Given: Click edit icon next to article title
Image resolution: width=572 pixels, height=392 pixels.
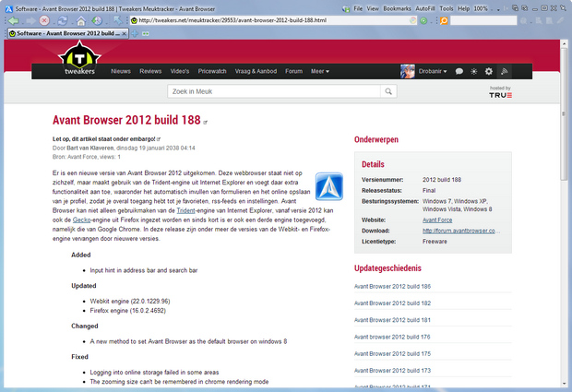Looking at the screenshot, I should tap(206, 122).
